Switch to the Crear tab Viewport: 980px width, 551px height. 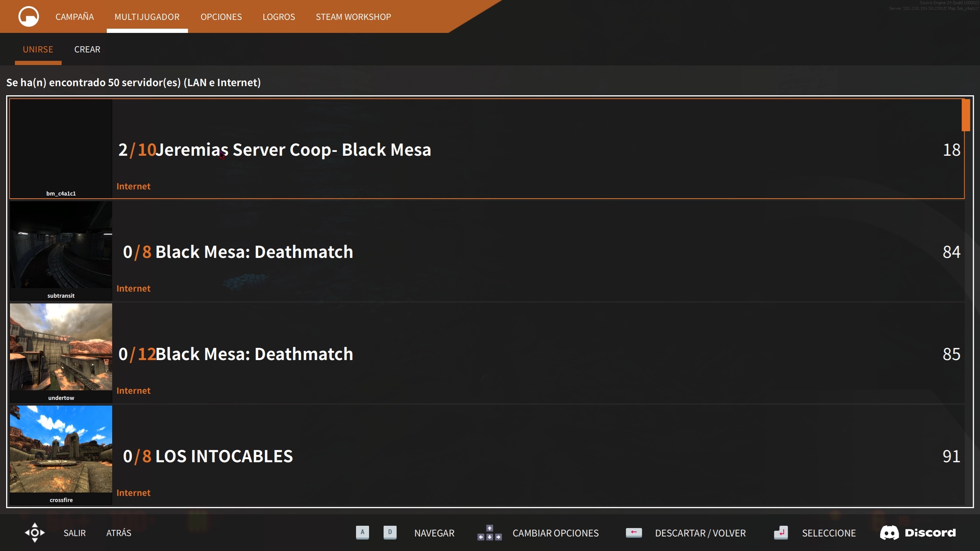pyautogui.click(x=87, y=49)
